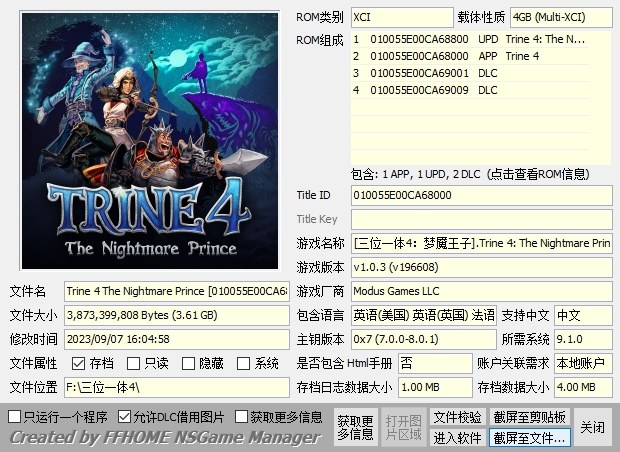Click the 包含语言 languages field
620x452 pixels.
pos(423,315)
